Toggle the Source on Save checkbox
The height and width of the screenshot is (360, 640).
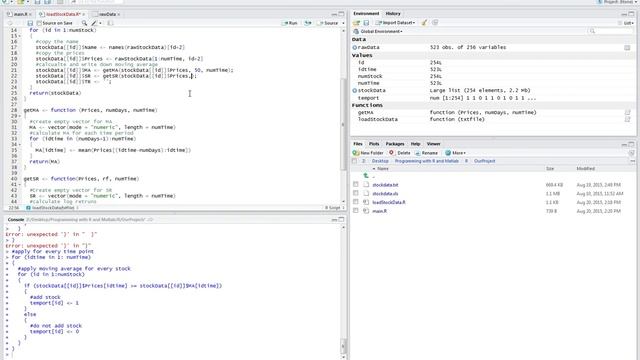click(x=39, y=23)
